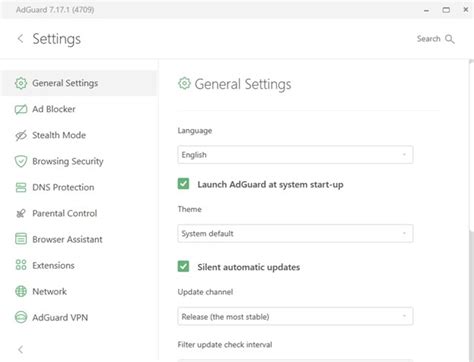Click the Stealth Mode crossed-eye icon

pos(21,135)
